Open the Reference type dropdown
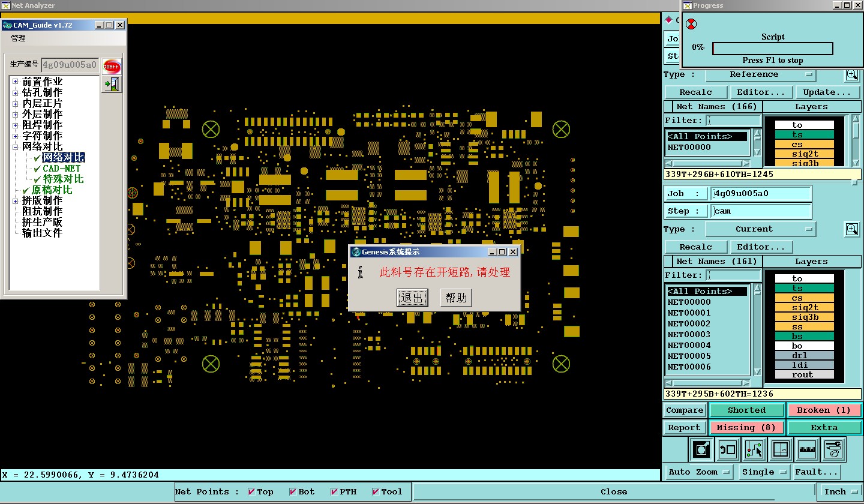Viewport: 864px width, 504px height. pos(760,75)
